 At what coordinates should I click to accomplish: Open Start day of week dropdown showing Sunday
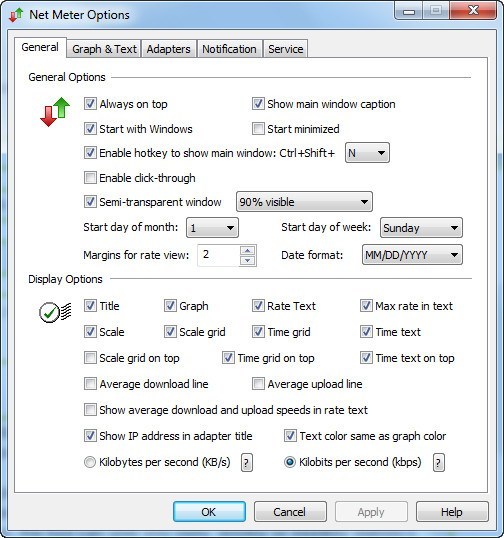(421, 228)
